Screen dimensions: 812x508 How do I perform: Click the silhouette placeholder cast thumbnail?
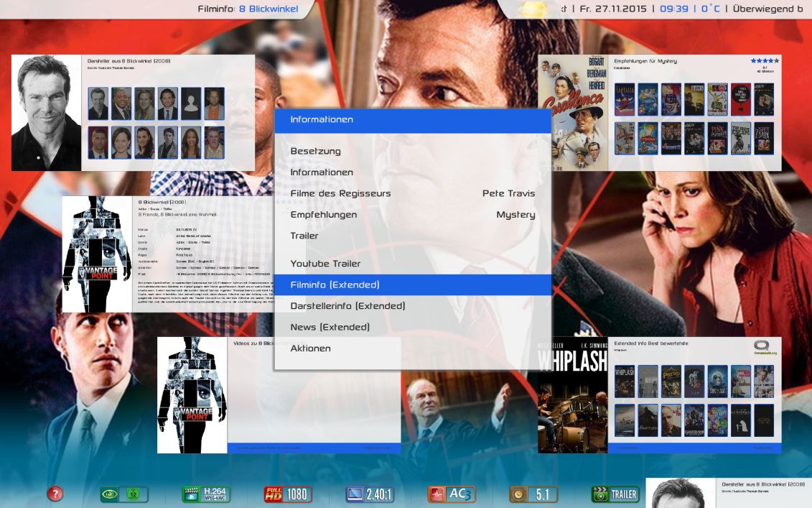tap(190, 103)
